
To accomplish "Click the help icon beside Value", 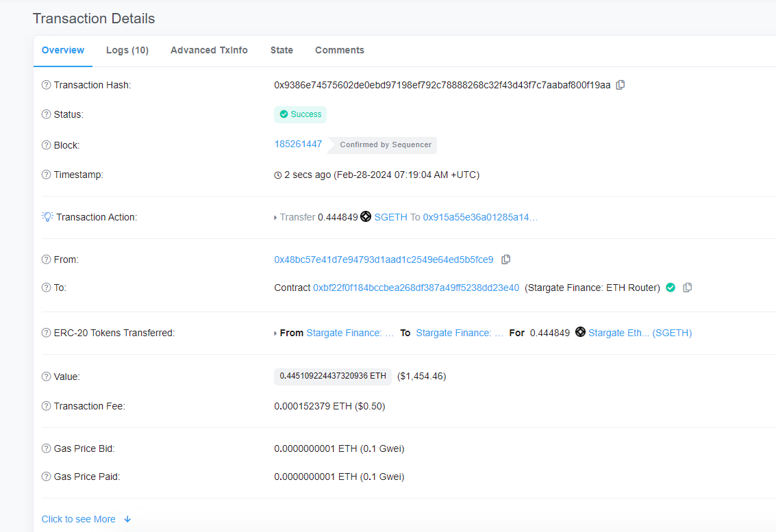I will tap(46, 377).
